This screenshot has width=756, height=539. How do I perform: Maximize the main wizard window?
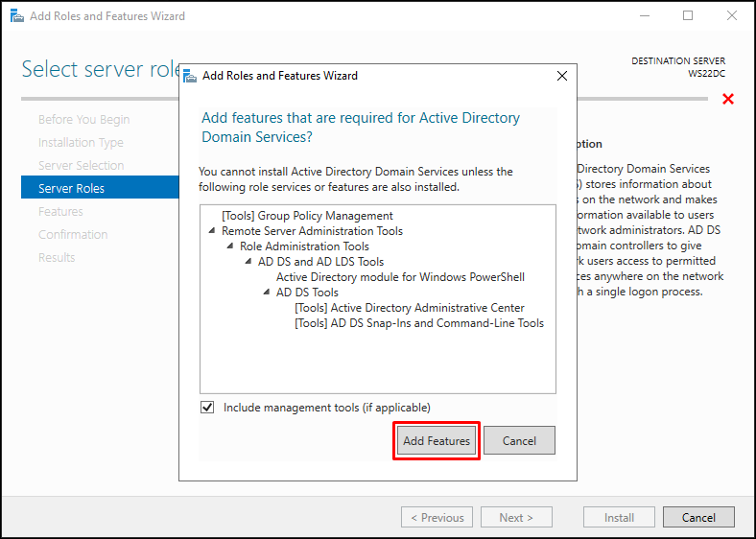point(688,16)
